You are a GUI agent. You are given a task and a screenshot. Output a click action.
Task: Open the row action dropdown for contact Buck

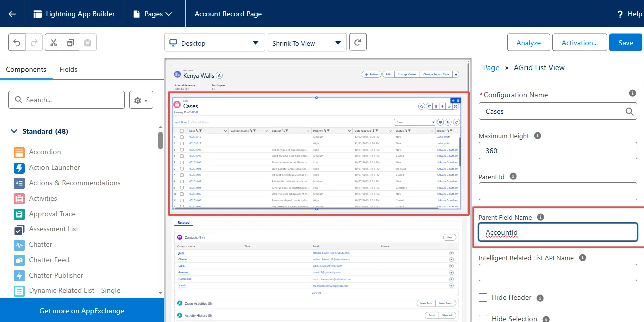[451, 253]
